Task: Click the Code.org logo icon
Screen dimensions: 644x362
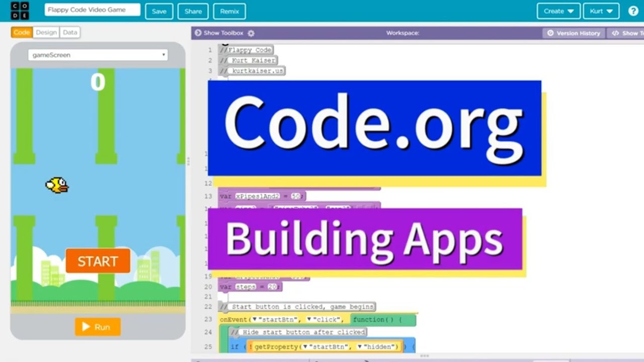Action: click(20, 11)
